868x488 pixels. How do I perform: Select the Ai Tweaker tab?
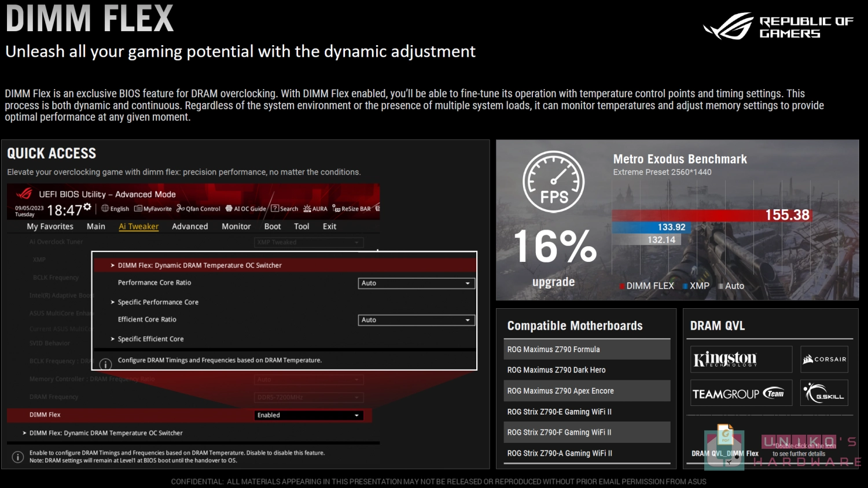138,227
